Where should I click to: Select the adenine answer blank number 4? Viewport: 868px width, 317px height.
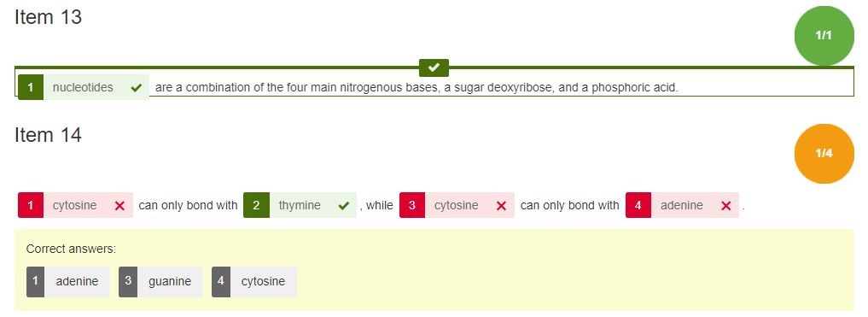pos(682,205)
